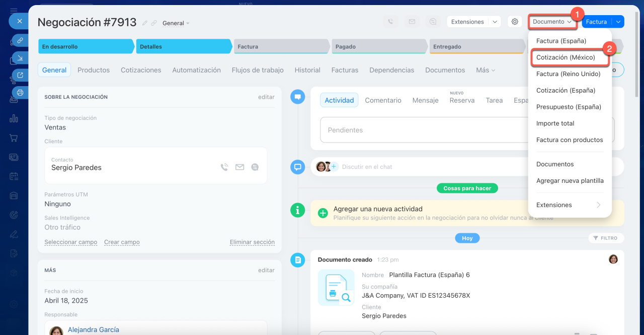Click the pencil icon beside deal title

point(145,23)
